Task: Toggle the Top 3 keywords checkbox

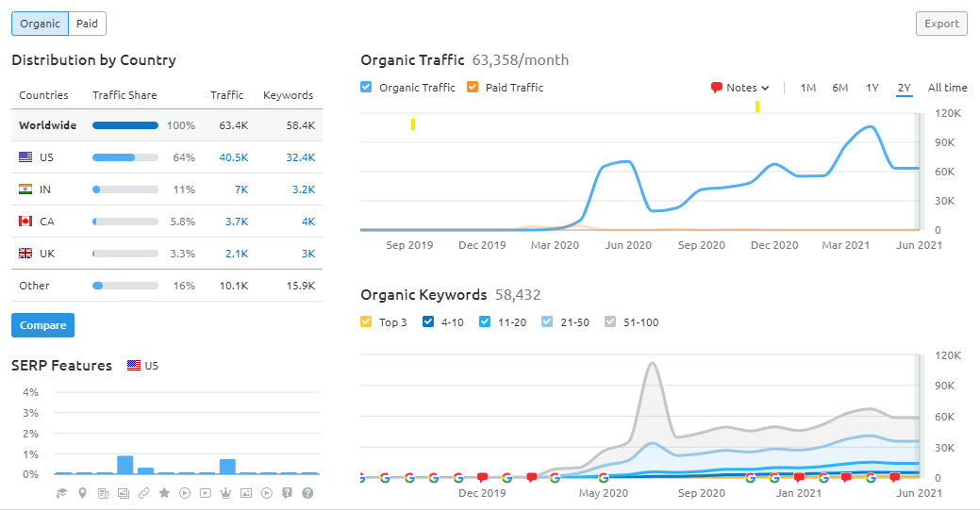Action: click(366, 321)
